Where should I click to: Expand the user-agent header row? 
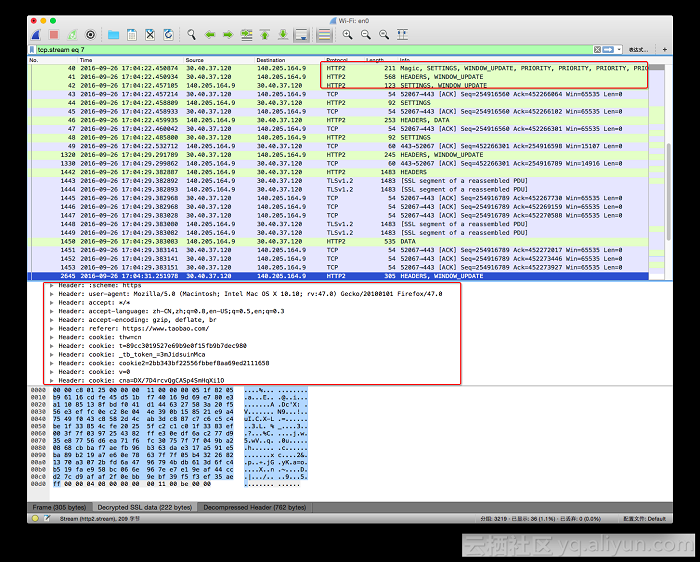pos(52,294)
